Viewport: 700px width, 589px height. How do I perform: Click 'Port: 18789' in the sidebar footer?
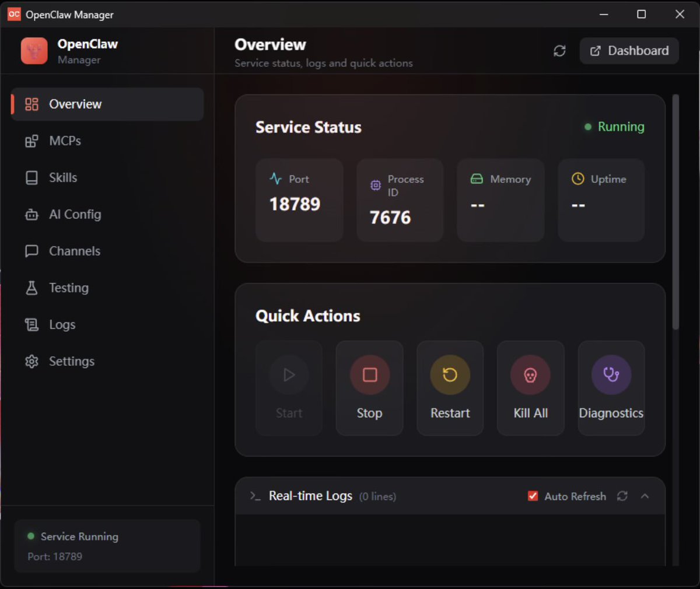pos(55,556)
